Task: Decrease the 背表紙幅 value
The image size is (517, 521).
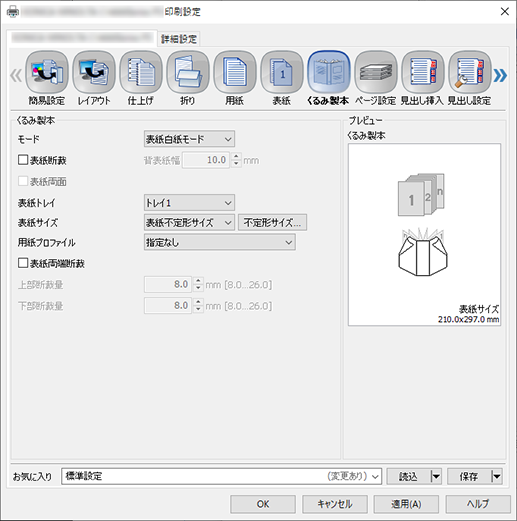Action: point(236,164)
